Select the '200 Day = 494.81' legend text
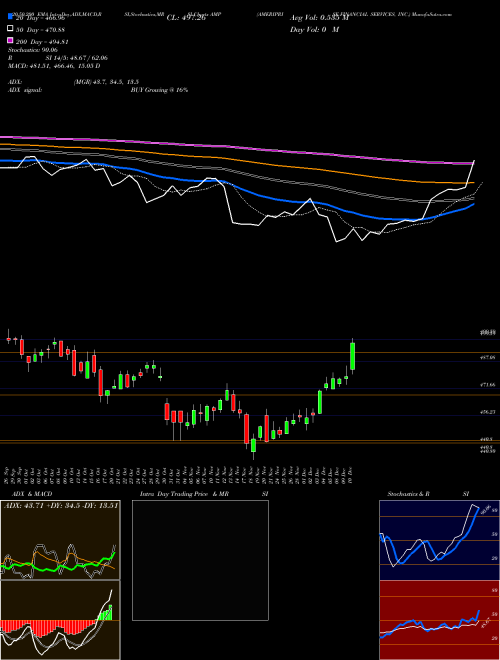500x660 pixels. (x=42, y=42)
